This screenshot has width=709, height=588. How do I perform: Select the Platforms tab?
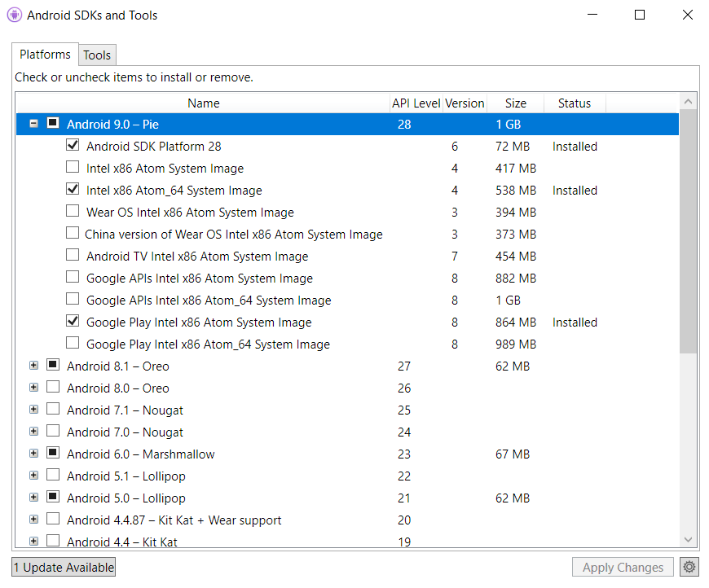pyautogui.click(x=45, y=55)
